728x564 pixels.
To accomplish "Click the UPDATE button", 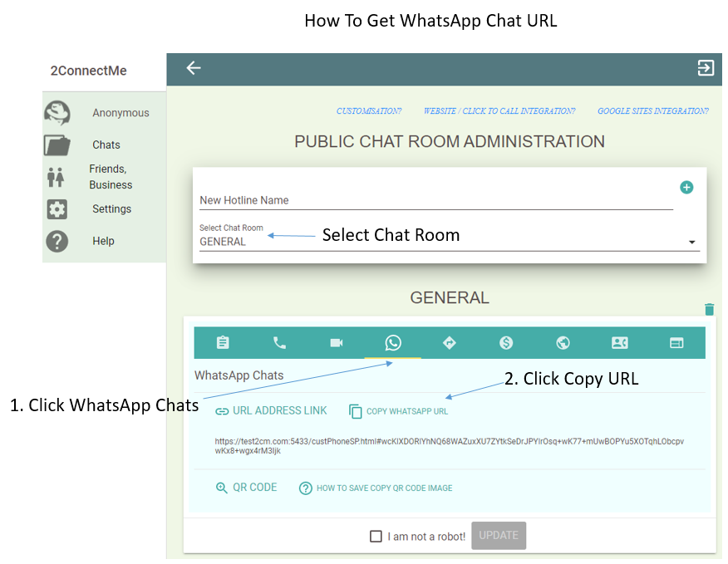I will tap(499, 536).
